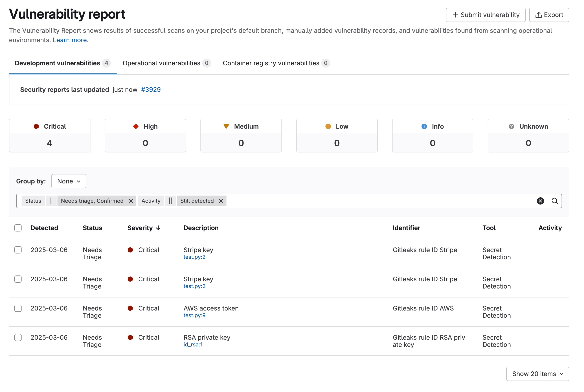Open the Learn more link

[70, 40]
